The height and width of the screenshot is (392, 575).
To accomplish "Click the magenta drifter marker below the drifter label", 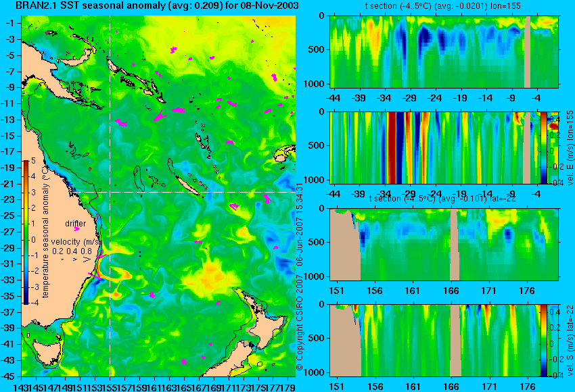I will 76,229.
